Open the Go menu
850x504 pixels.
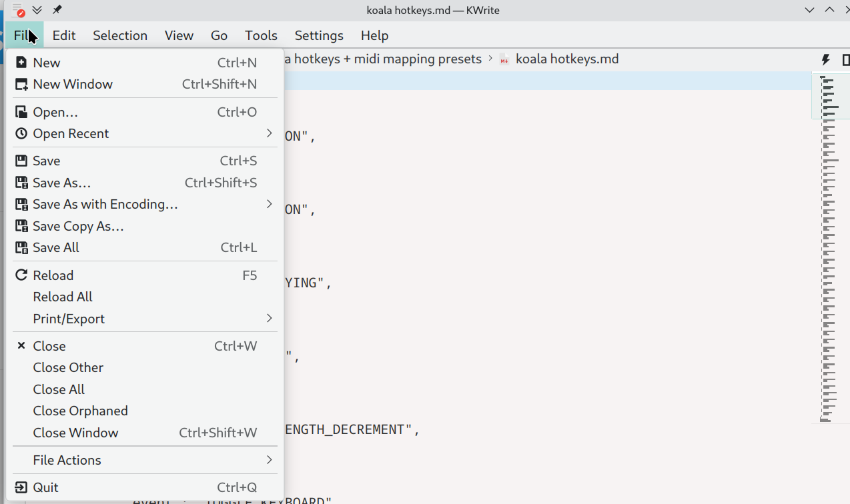219,35
